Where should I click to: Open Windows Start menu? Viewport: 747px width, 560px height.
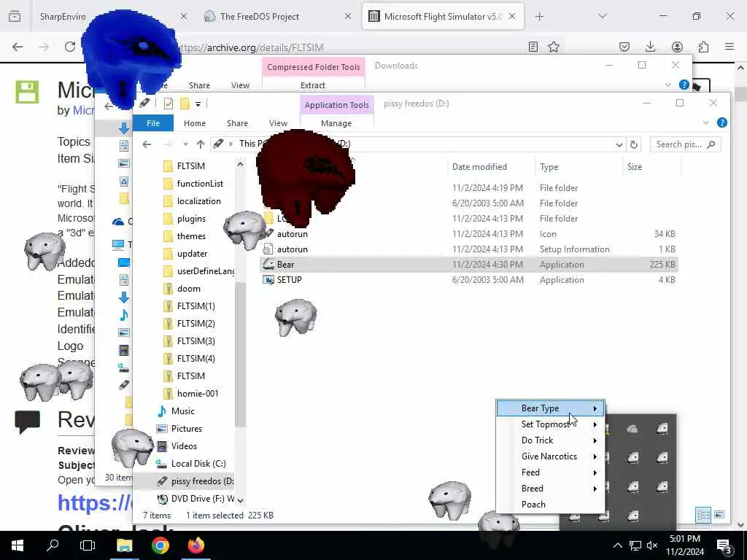pyautogui.click(x=18, y=545)
